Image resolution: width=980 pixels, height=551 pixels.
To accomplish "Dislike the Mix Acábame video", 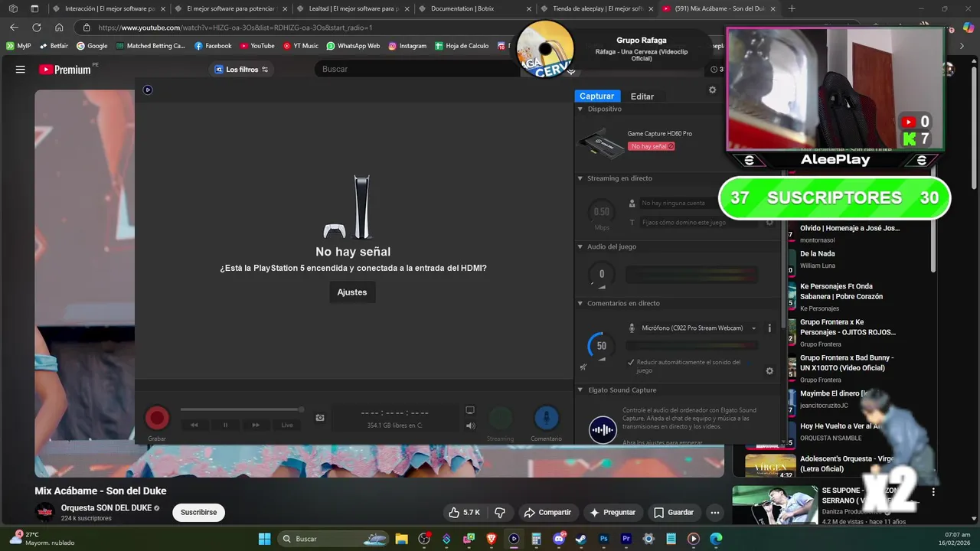I will click(x=500, y=512).
